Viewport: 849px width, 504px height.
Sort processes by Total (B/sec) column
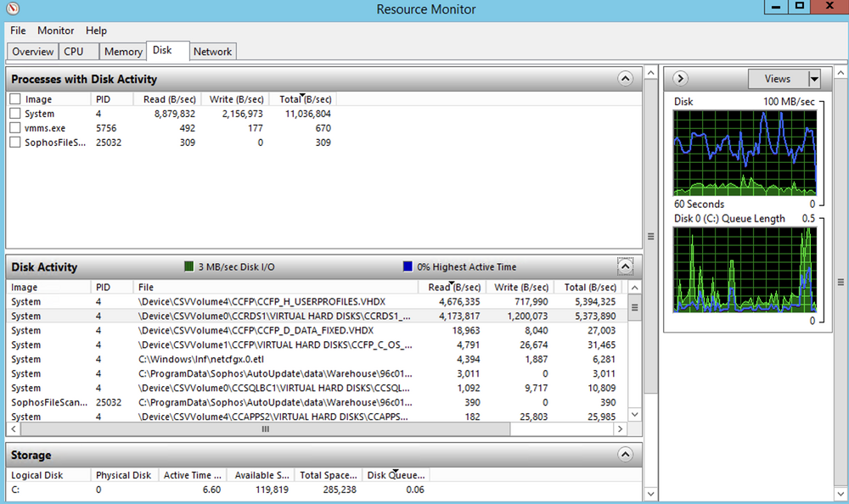(303, 99)
